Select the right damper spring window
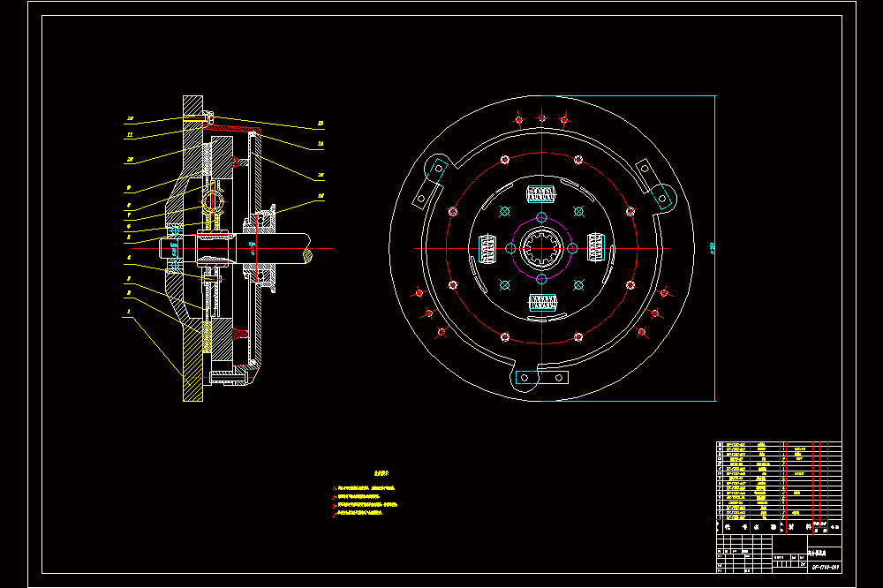The width and height of the screenshot is (883, 588). point(596,248)
